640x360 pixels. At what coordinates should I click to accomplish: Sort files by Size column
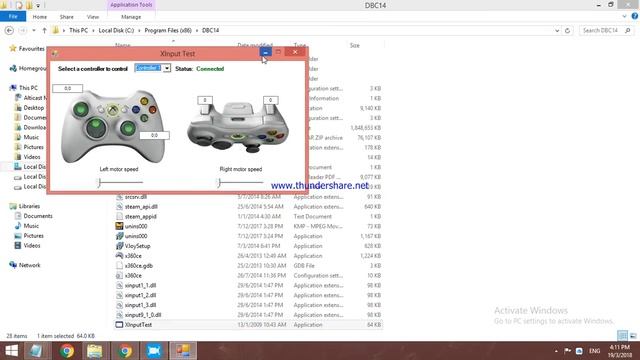point(355,45)
